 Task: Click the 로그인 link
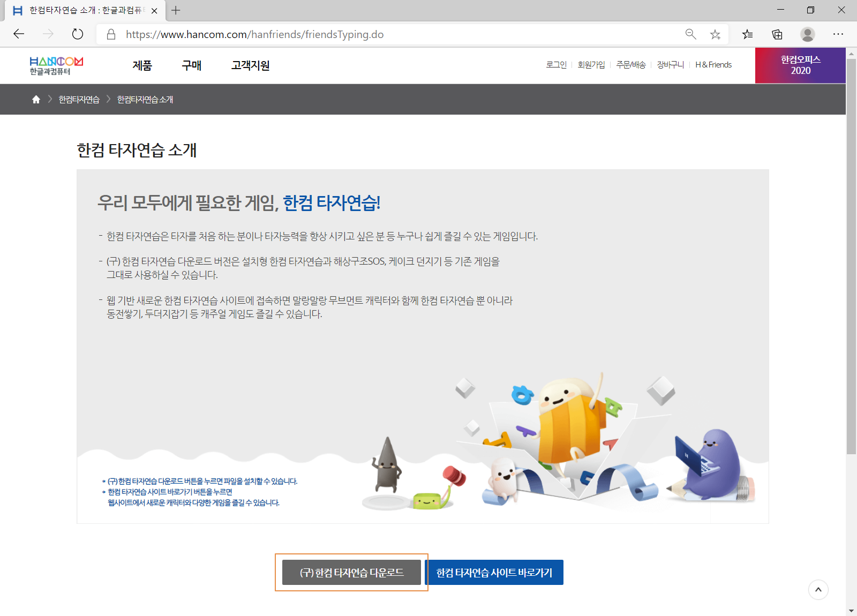[x=557, y=65]
